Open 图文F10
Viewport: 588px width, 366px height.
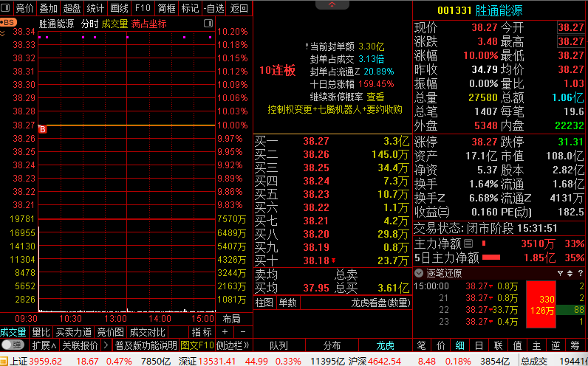click(x=197, y=345)
